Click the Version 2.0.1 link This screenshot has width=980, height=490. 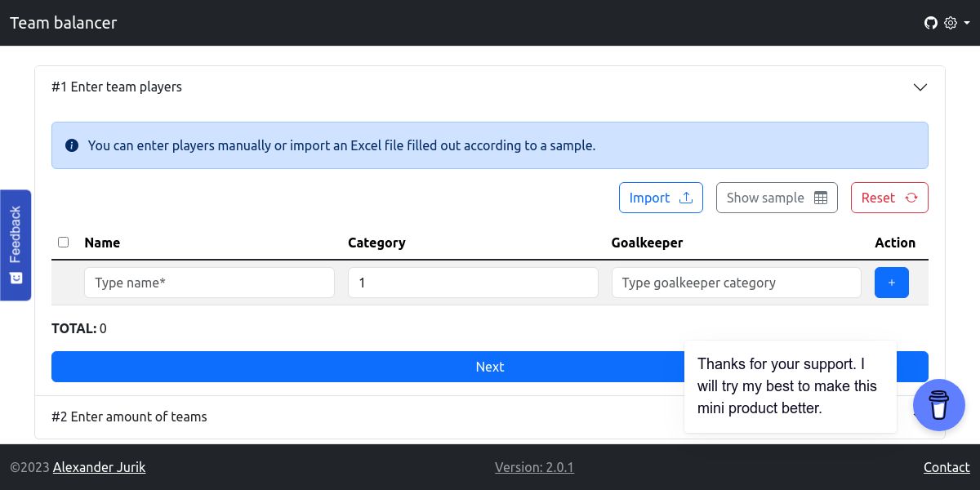click(x=534, y=467)
